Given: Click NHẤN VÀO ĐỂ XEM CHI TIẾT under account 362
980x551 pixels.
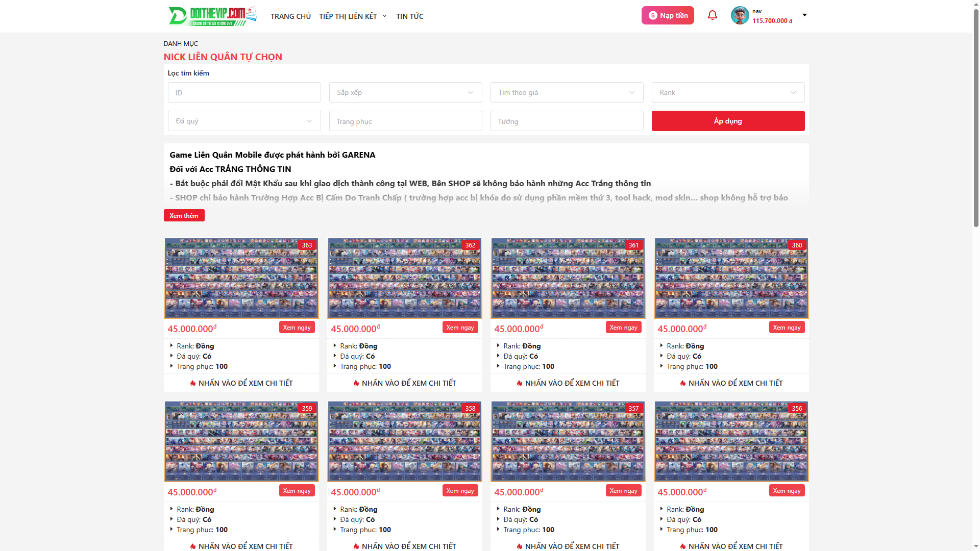Looking at the screenshot, I should [405, 383].
